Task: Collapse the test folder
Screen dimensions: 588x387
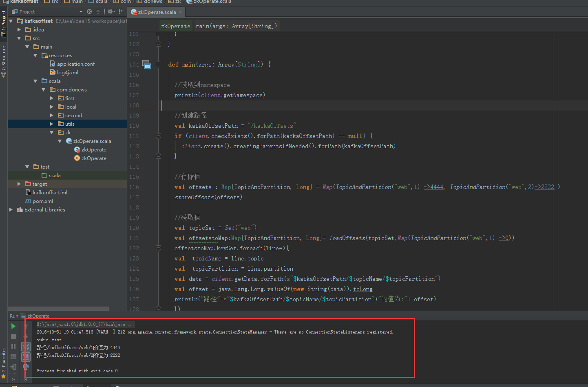Action: (x=27, y=167)
